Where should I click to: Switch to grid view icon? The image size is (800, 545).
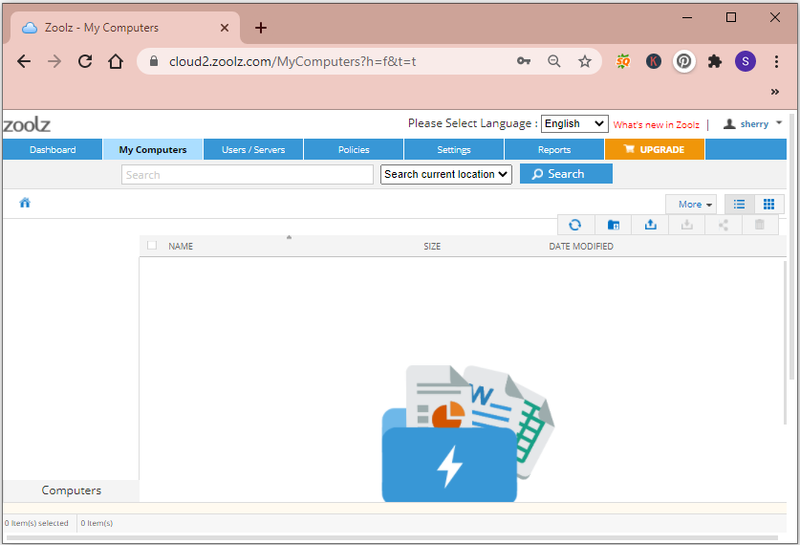click(769, 204)
